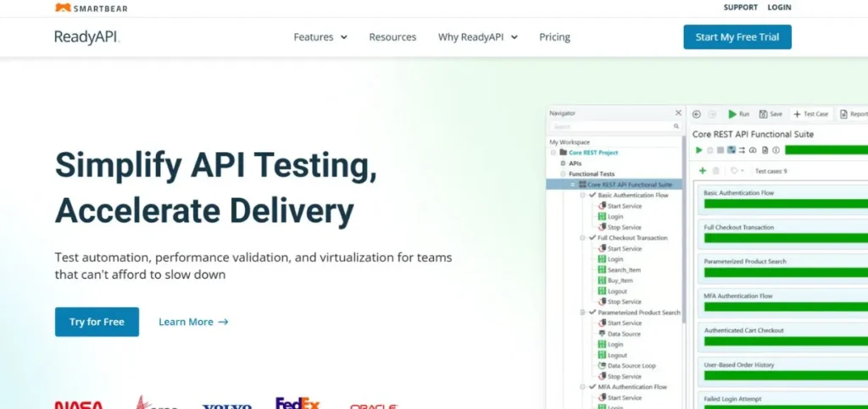Screen dimensions: 868x409
Task: Collapse the Basic Authentication Flow tree node
Action: point(582,195)
